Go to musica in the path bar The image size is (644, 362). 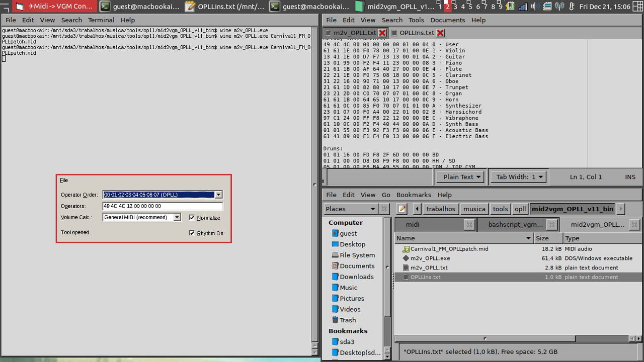tap(474, 209)
